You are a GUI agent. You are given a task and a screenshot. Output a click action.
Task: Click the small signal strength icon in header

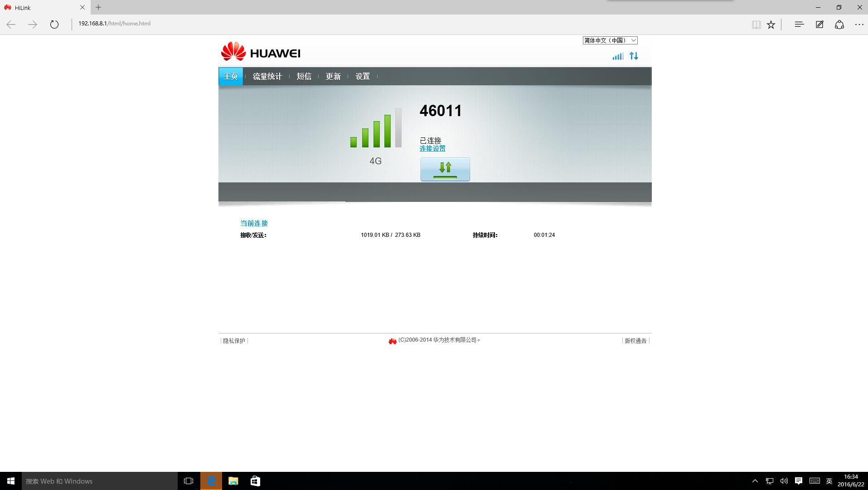click(x=618, y=56)
